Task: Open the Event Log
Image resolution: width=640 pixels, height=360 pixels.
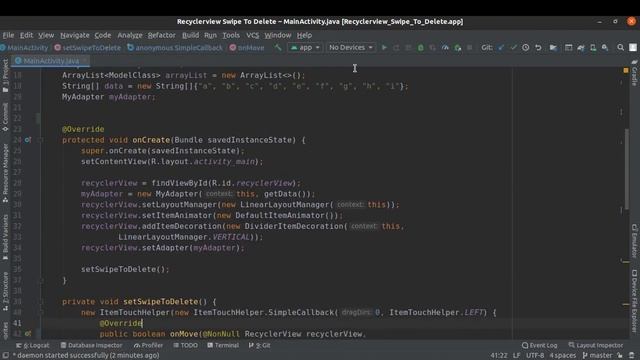Action: point(540,345)
